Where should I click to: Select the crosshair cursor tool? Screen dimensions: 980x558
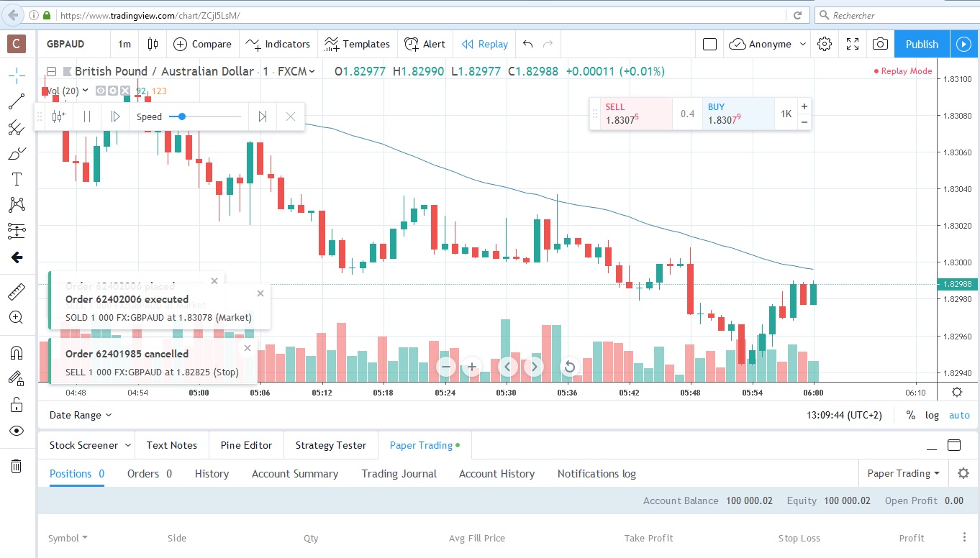click(16, 75)
